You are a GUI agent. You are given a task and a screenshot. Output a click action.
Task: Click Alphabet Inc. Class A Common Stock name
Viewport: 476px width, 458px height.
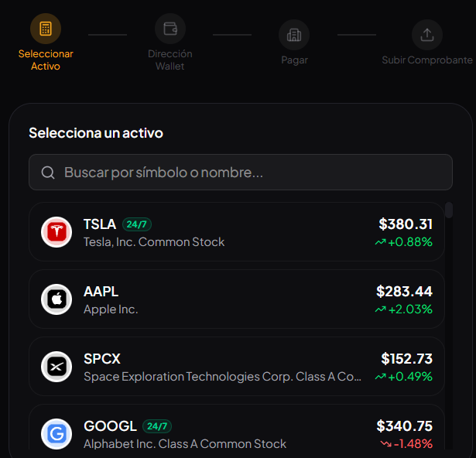pos(185,444)
